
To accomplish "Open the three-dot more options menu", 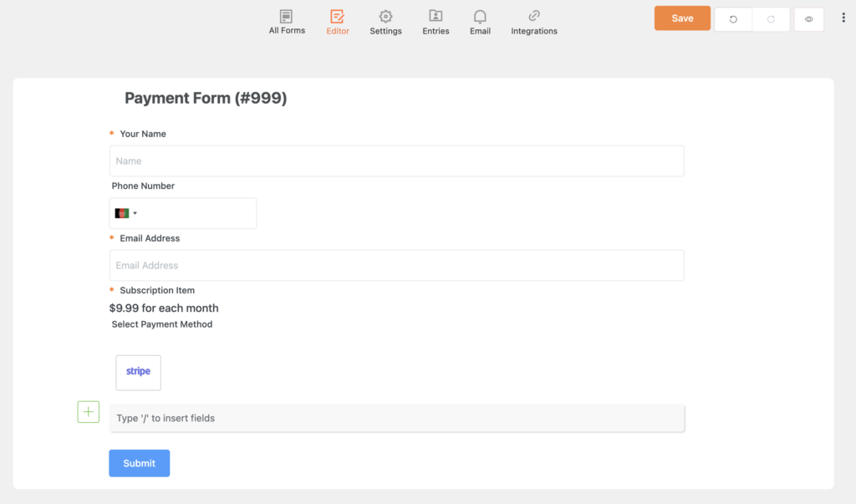I will [843, 18].
